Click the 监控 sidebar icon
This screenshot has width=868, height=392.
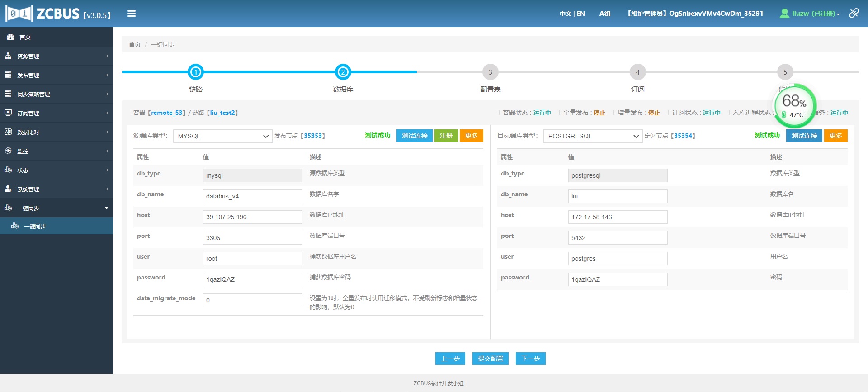tap(8, 151)
